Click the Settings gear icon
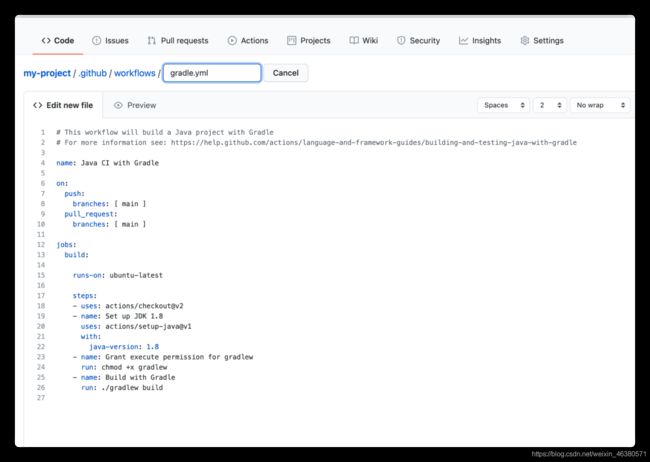650x462 pixels. [x=525, y=41]
